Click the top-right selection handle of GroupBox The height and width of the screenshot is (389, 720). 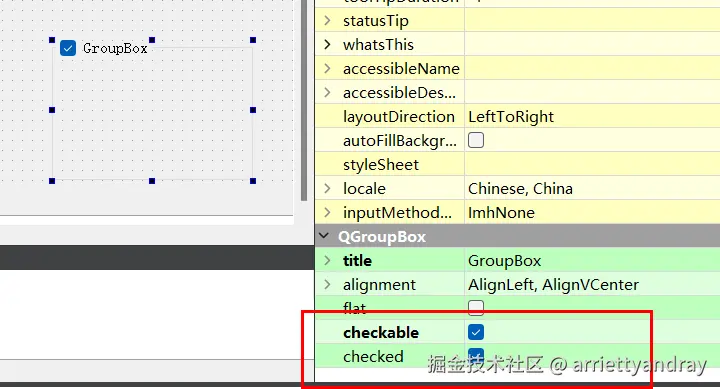253,40
